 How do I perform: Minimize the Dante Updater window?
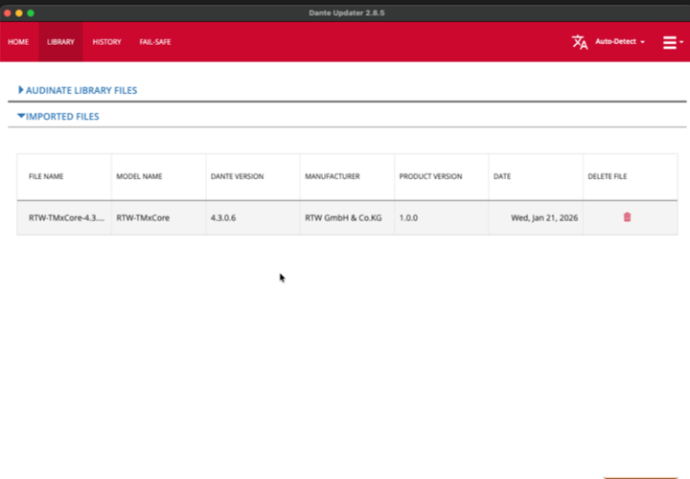tap(18, 12)
